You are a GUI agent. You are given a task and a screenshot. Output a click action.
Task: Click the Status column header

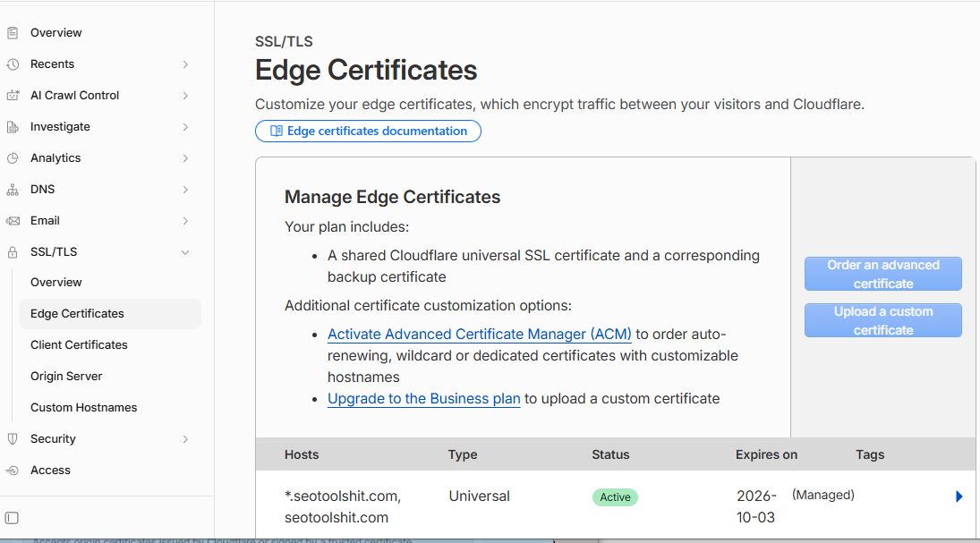tap(610, 454)
